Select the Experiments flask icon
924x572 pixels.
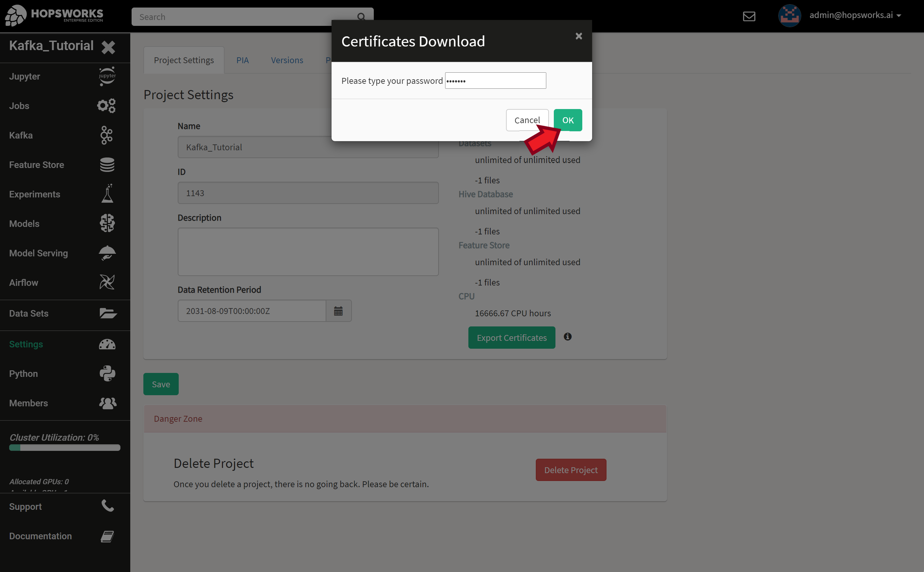click(107, 194)
